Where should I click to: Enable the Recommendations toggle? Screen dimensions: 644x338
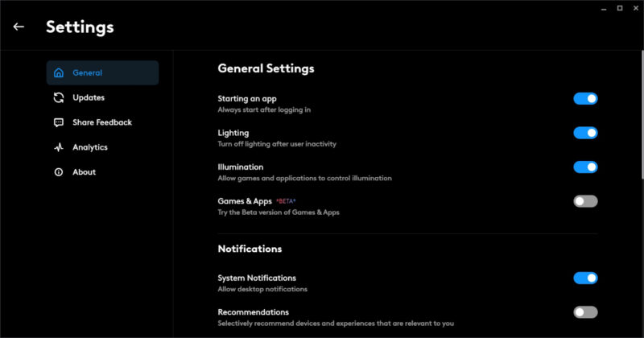coord(585,312)
